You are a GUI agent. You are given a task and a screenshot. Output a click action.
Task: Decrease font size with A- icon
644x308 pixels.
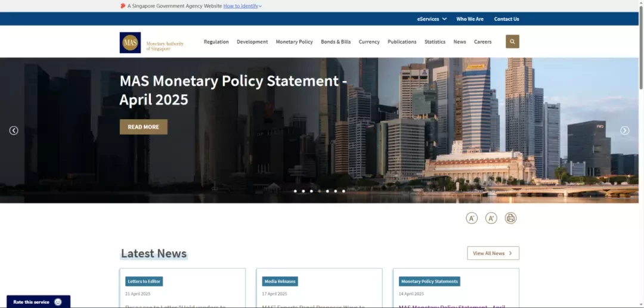click(x=472, y=218)
